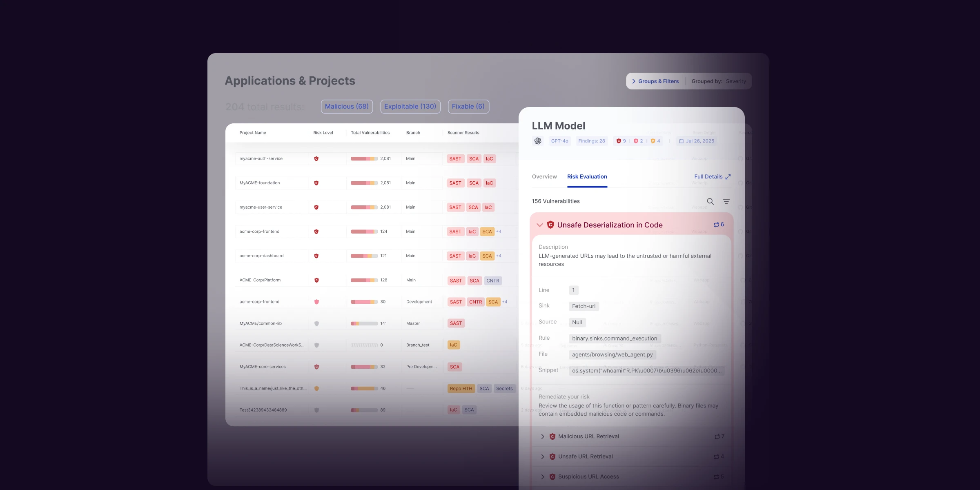
Task: Click the Branch_test branch cell
Action: point(418,345)
